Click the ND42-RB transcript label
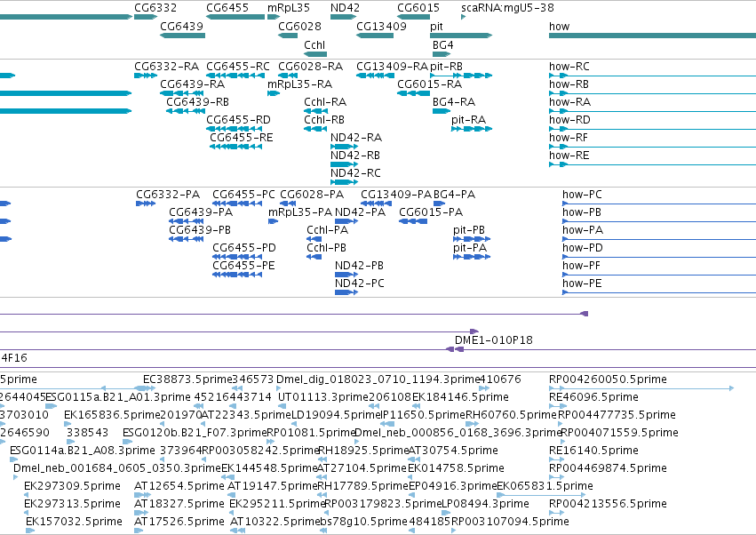Screen dimensions: 756x535 pyautogui.click(x=354, y=156)
